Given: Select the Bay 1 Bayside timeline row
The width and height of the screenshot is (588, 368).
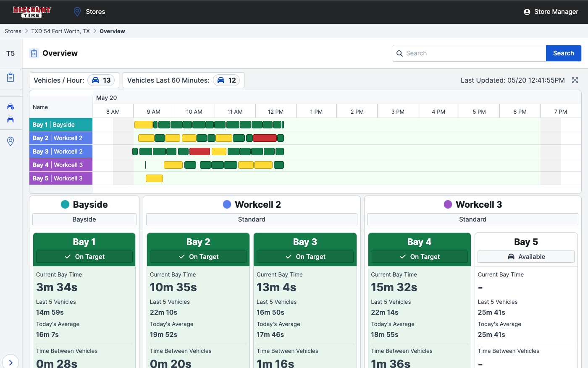Looking at the screenshot, I should (61, 125).
